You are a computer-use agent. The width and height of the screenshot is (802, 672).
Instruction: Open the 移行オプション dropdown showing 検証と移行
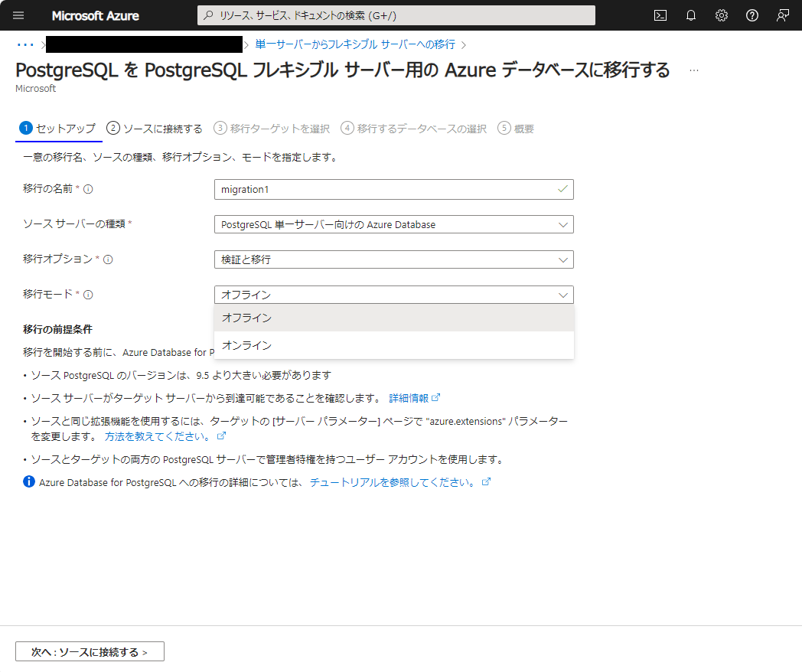[394, 259]
